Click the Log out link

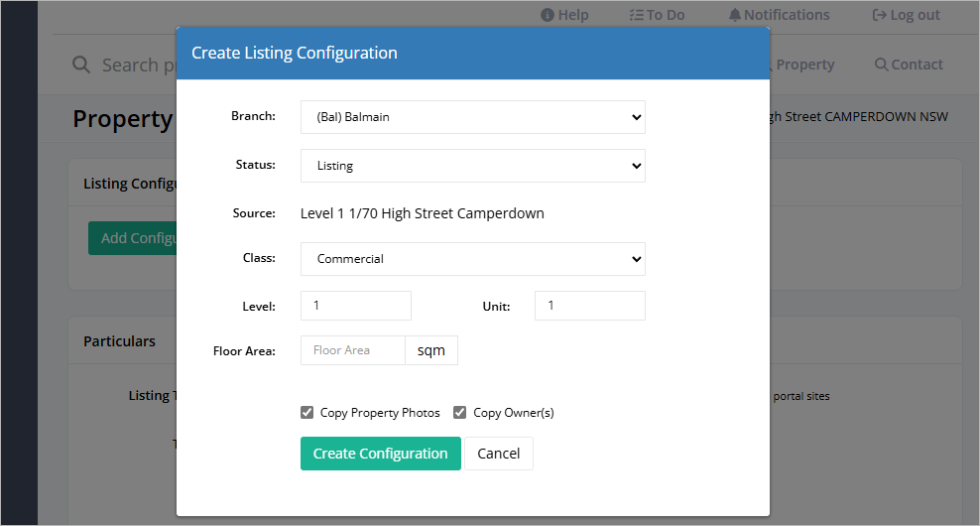907,15
